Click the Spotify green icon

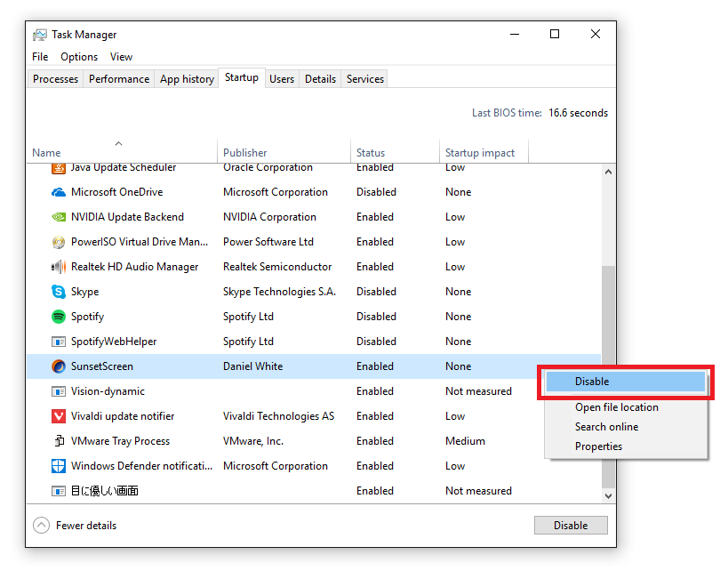58,317
